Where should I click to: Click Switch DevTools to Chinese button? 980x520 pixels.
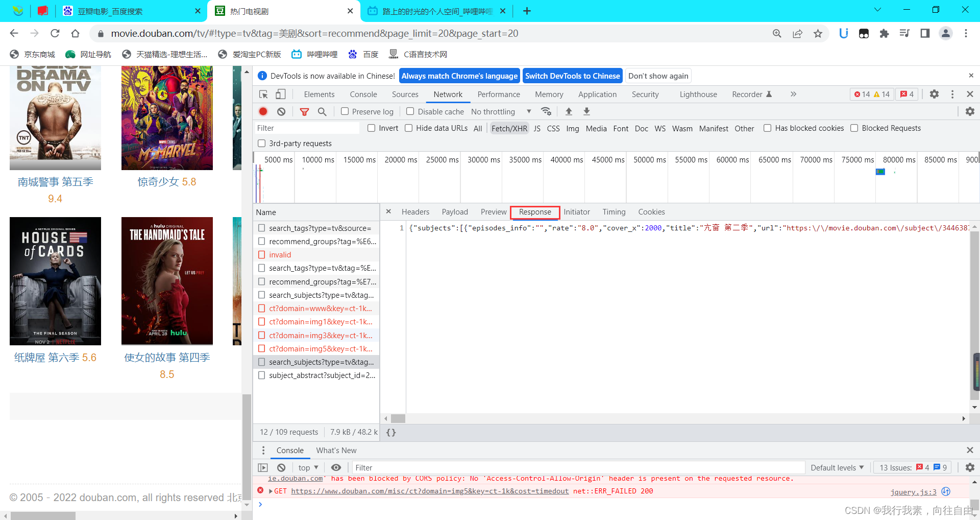tap(572, 76)
